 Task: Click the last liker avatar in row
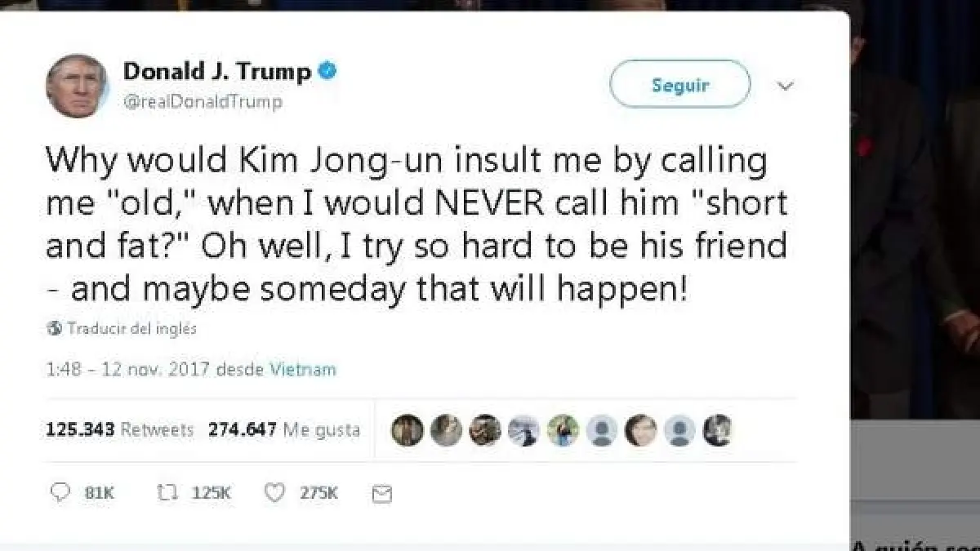coord(717,430)
